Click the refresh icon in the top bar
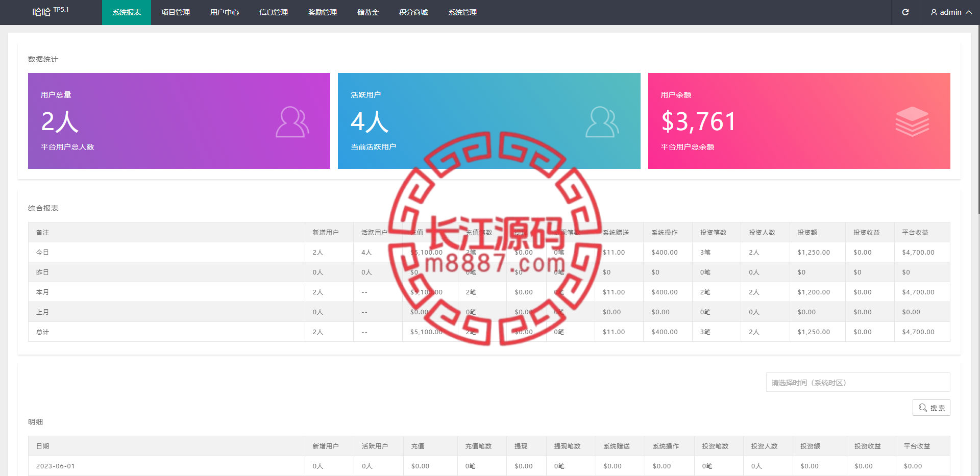 tap(905, 12)
